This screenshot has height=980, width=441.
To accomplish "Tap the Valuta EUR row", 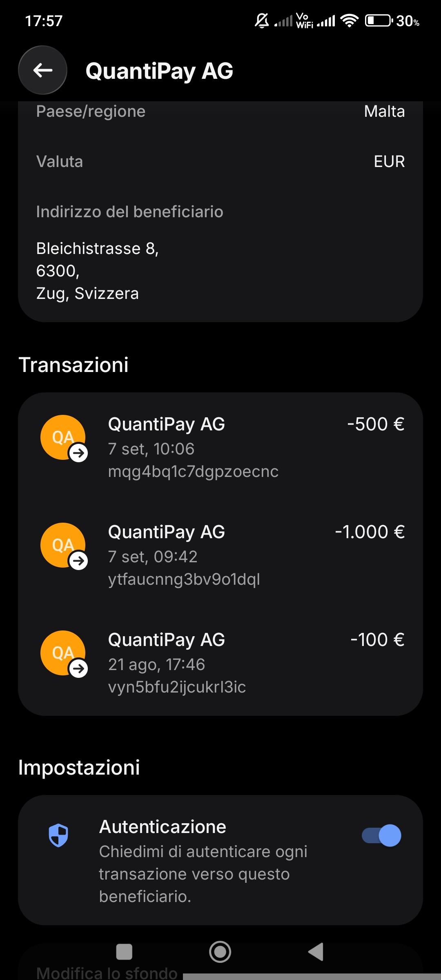I will click(x=220, y=161).
